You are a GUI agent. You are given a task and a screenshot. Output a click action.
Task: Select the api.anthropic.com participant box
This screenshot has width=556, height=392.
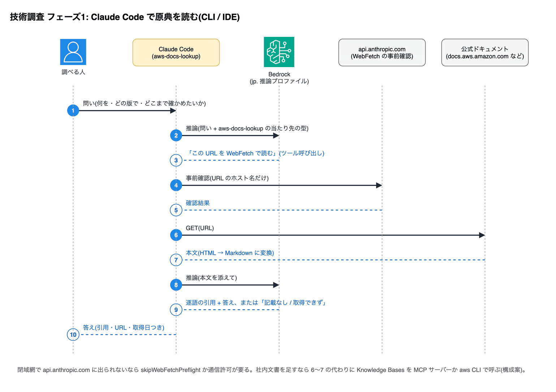pos(382,53)
